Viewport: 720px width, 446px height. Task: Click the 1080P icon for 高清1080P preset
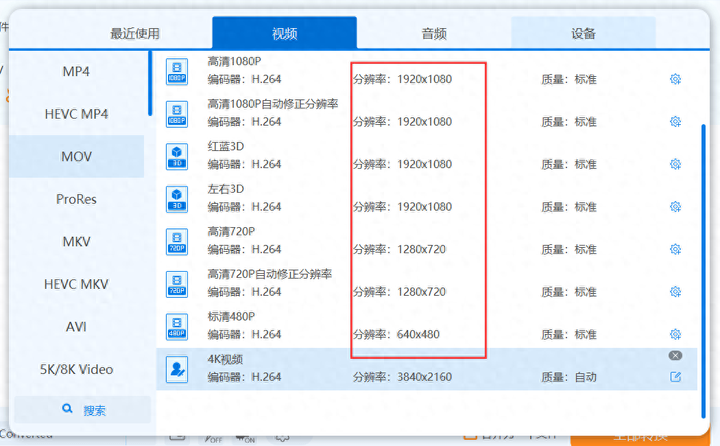pos(177,72)
